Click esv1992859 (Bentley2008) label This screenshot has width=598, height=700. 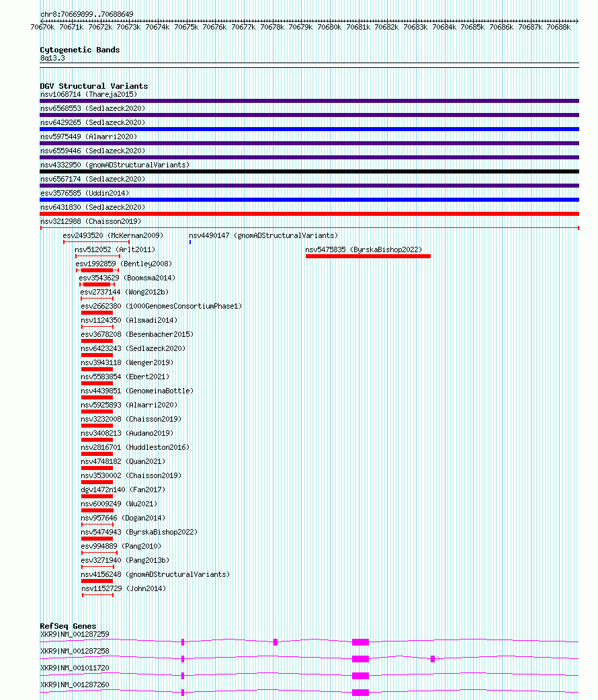coord(124,264)
